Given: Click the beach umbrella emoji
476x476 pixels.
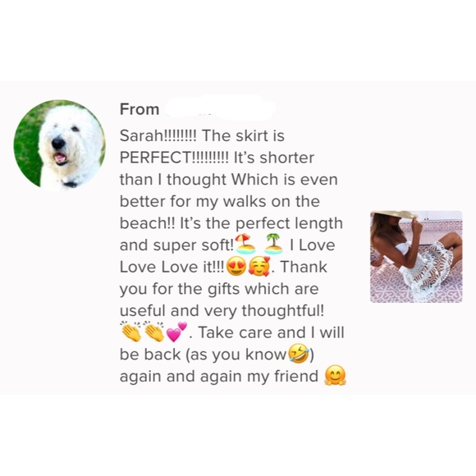Looking at the screenshot, I should click(245, 244).
